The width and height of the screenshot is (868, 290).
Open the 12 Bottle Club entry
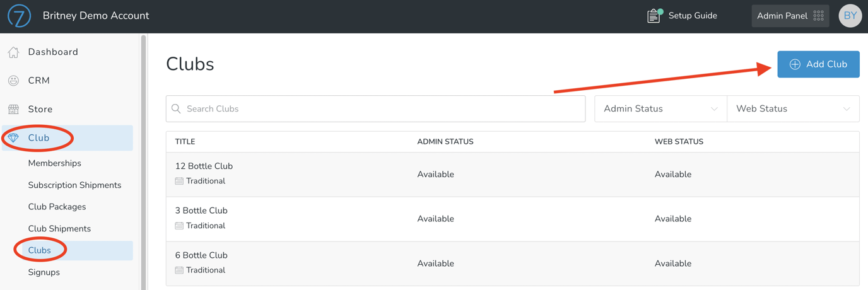[204, 166]
